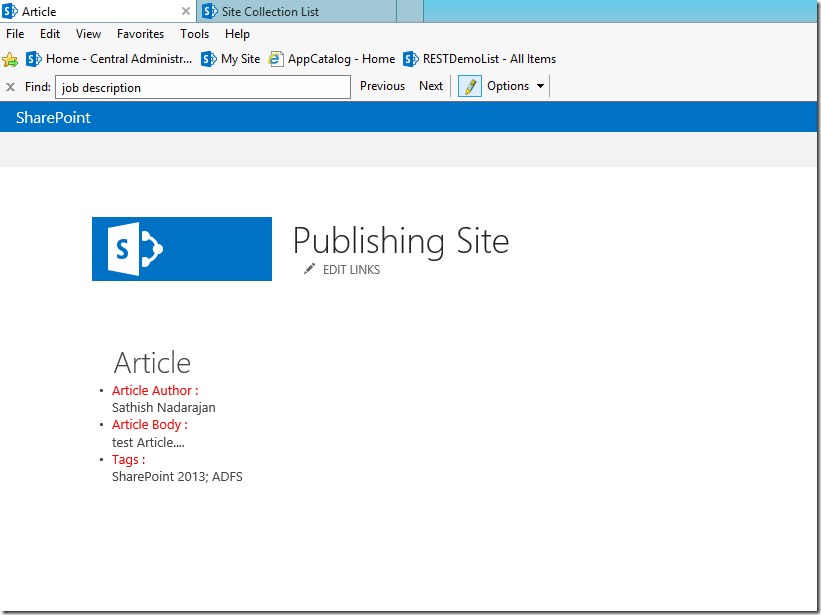
Task: Close the Article browser tab
Action: coord(186,11)
